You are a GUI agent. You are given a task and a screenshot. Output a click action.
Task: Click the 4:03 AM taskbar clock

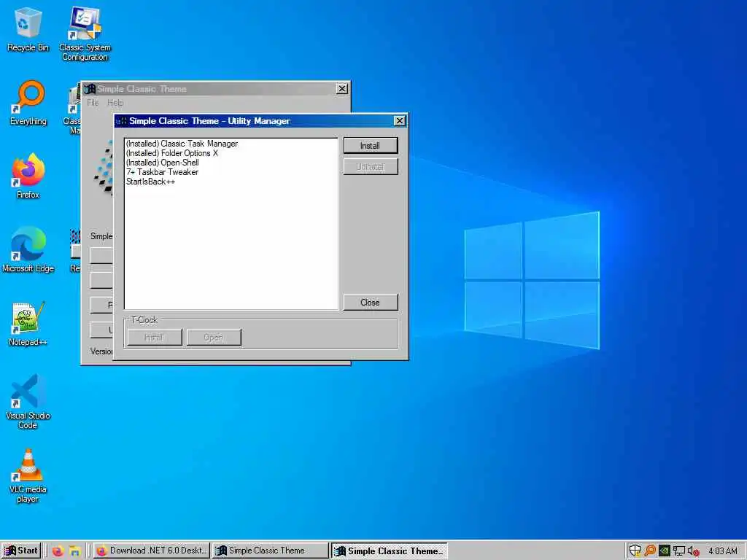click(723, 551)
